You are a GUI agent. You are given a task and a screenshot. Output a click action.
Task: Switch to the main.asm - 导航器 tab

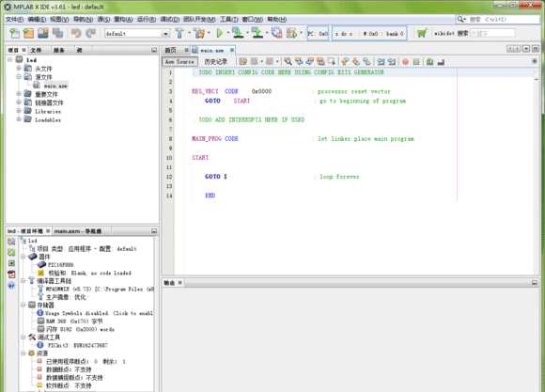tap(78, 231)
